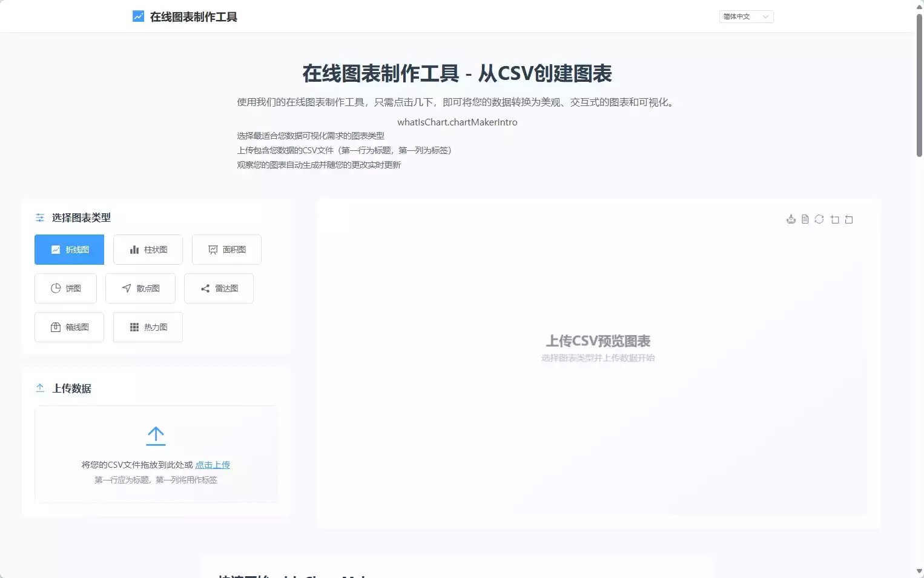Click the 点击上传 upload link
Screen dimensions: 924x578
coord(213,465)
